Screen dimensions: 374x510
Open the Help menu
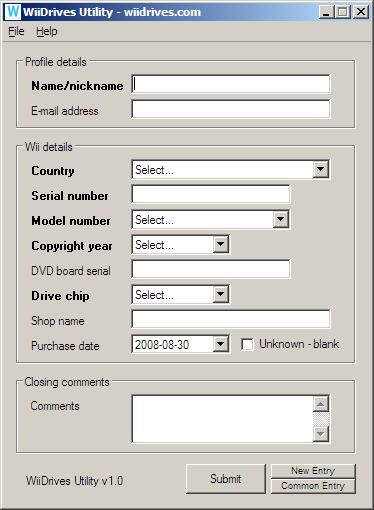tap(47, 31)
